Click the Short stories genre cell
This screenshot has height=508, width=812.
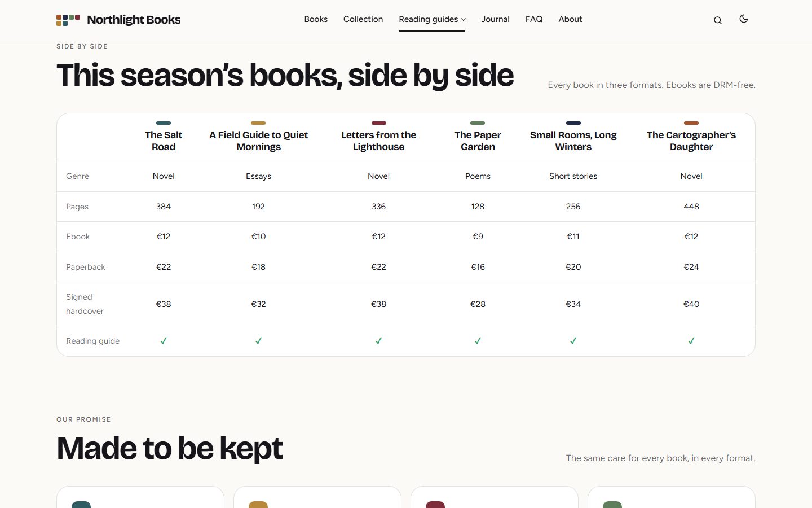[x=573, y=176]
